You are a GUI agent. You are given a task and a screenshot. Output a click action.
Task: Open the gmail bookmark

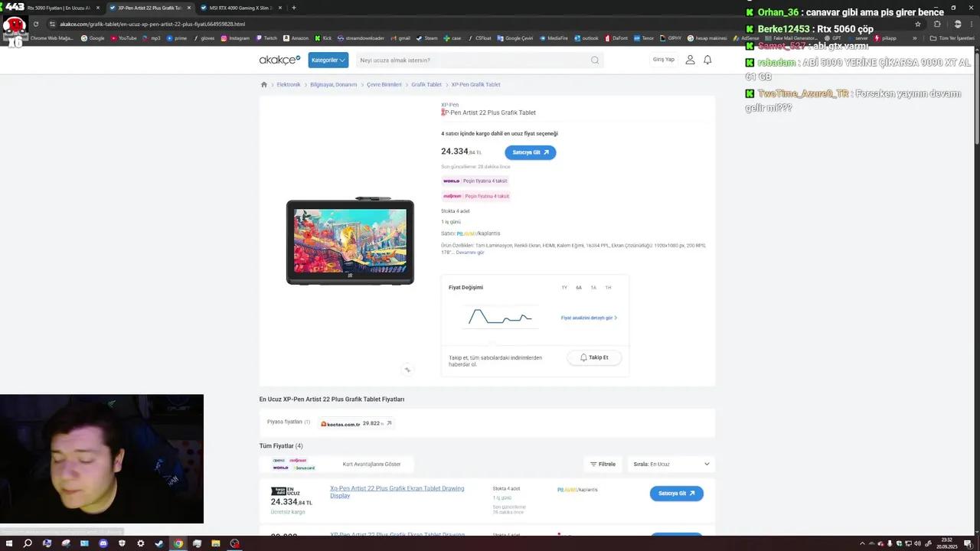[400, 37]
